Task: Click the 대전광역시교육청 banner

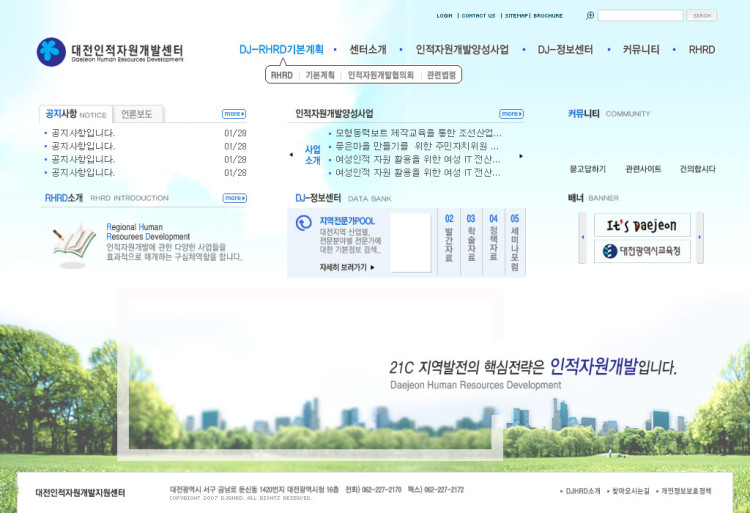Action: pos(642,251)
